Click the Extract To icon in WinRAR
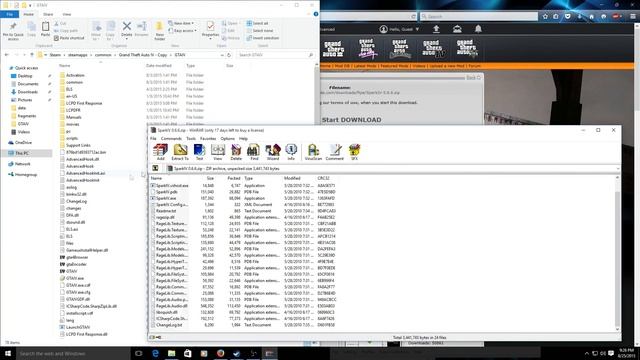This screenshot has height=360, width=640. tap(180, 152)
